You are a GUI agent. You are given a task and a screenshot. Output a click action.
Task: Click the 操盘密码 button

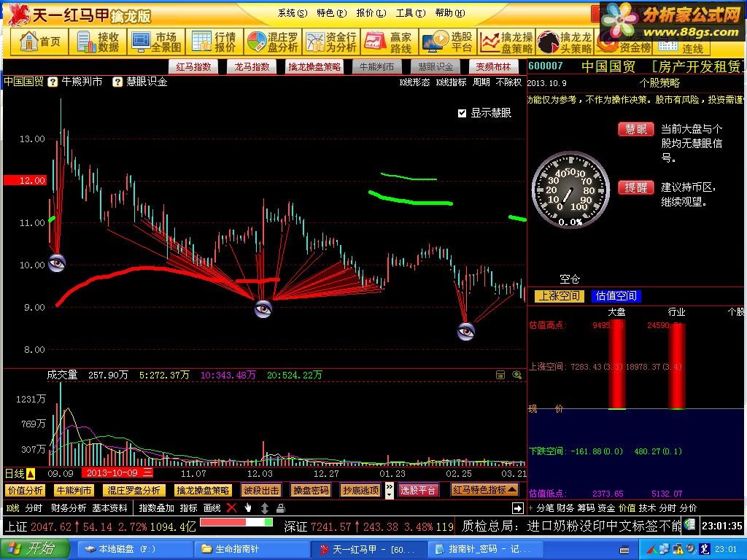[311, 489]
